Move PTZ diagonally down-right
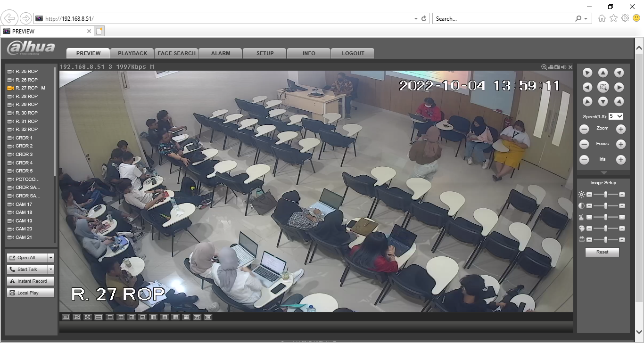The width and height of the screenshot is (644, 343). [619, 101]
